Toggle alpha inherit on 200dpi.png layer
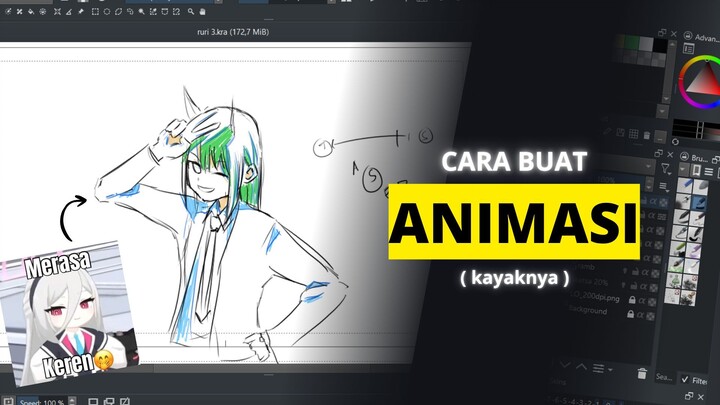This screenshot has width=720, height=405. (643, 301)
